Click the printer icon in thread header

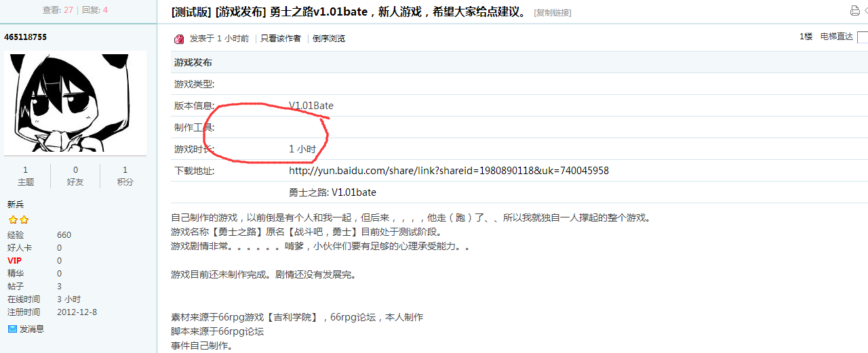coord(854,11)
